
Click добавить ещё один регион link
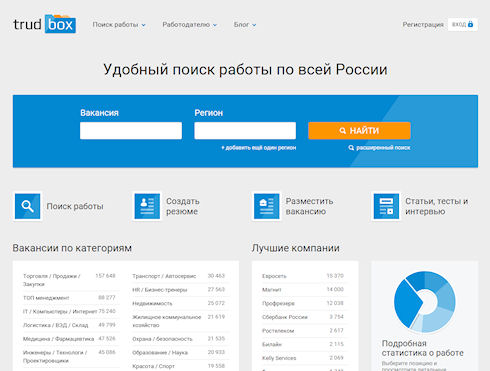[259, 148]
